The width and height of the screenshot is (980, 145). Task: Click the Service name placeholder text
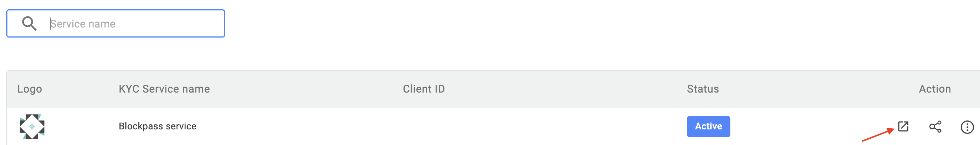83,24
